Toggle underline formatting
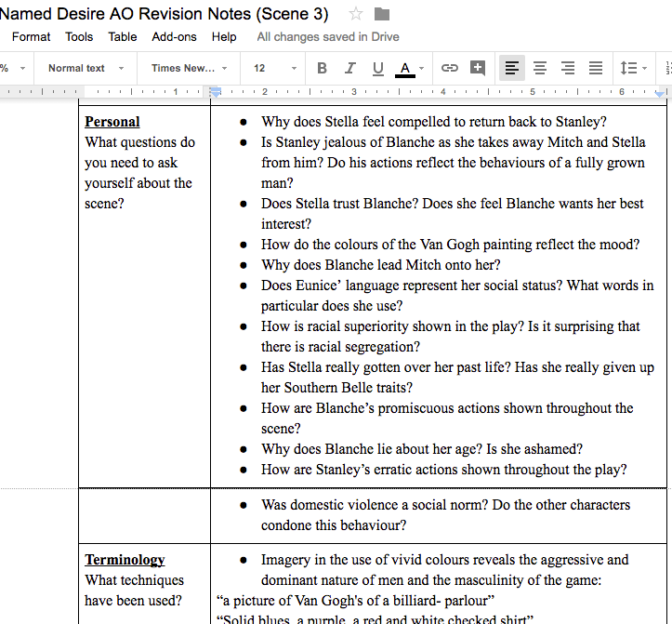Image resolution: width=672 pixels, height=624 pixels. (378, 68)
